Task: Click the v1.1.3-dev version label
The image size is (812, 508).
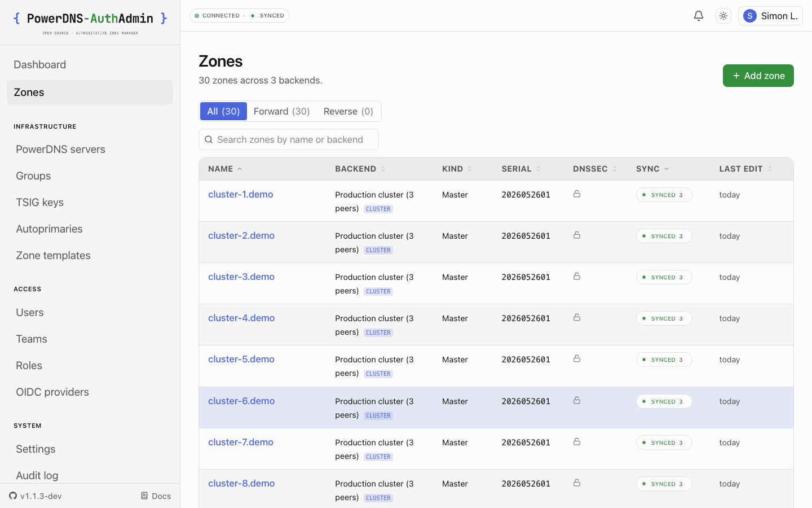Action: (x=41, y=496)
